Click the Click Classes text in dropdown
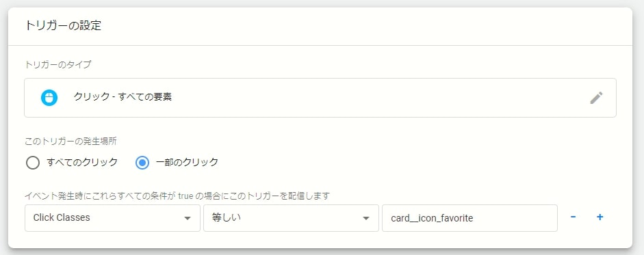 pos(62,217)
